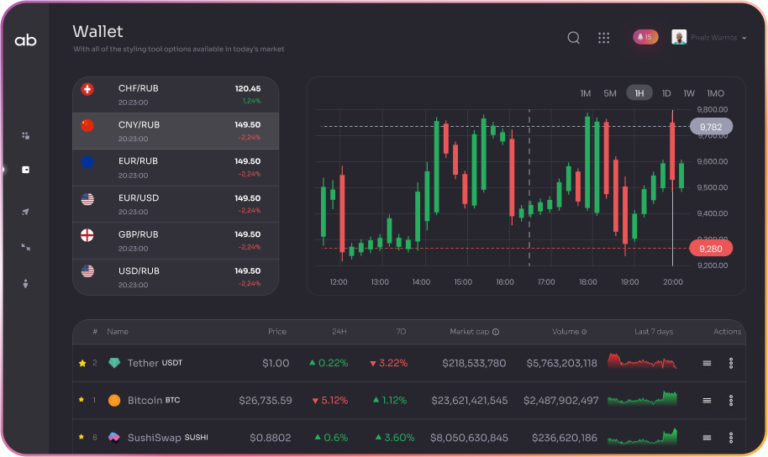Open the three-dot menu for Tether
Screen dimensions: 768x457
[x=731, y=363]
